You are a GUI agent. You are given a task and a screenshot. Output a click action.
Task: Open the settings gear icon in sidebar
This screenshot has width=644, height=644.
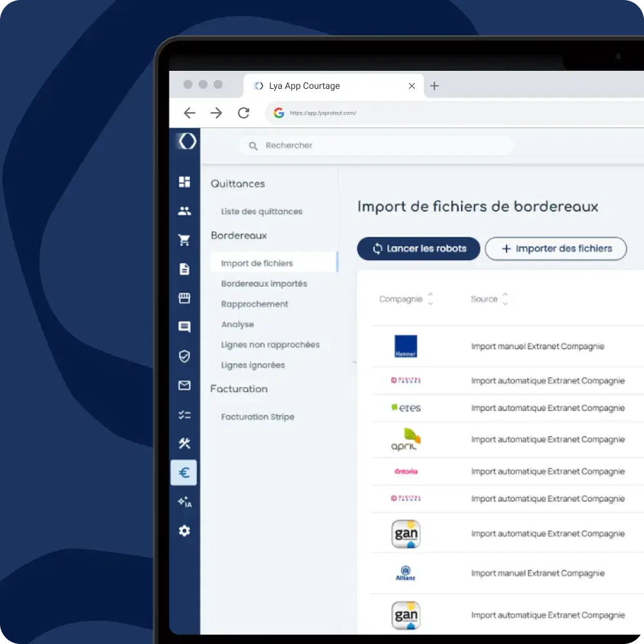[184, 531]
